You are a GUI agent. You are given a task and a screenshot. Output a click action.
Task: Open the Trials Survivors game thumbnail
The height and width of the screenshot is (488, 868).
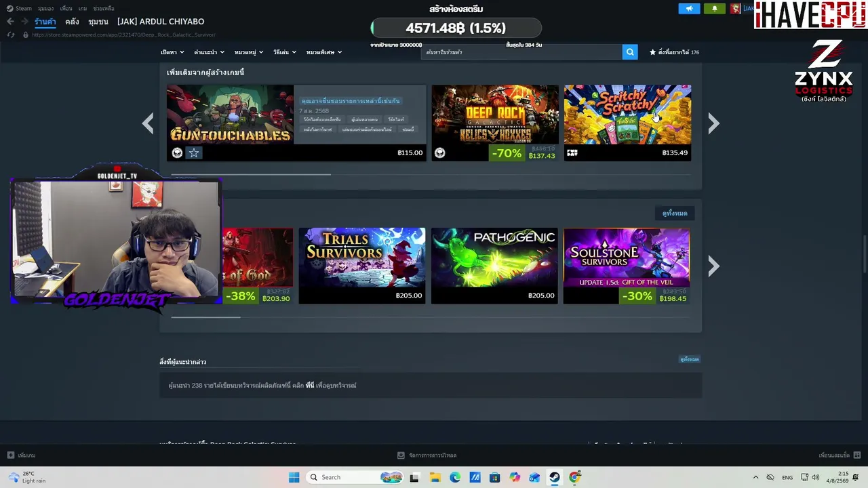pyautogui.click(x=362, y=258)
